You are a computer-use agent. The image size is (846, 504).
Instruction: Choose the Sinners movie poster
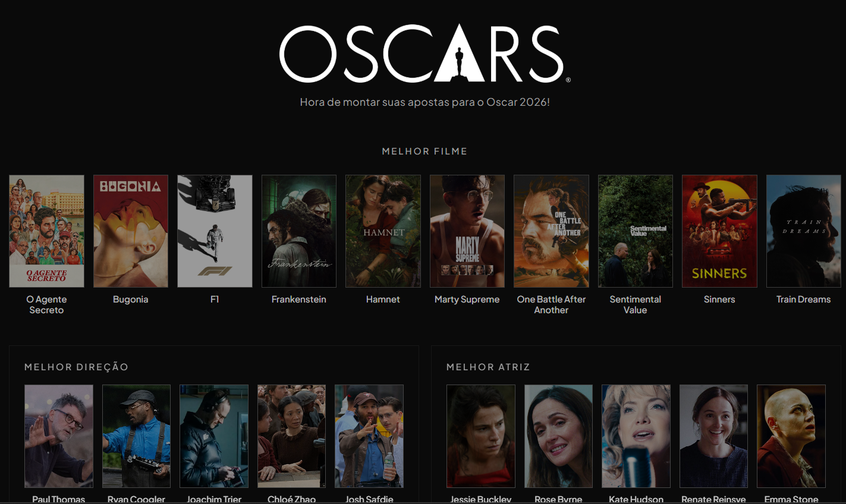click(x=719, y=231)
